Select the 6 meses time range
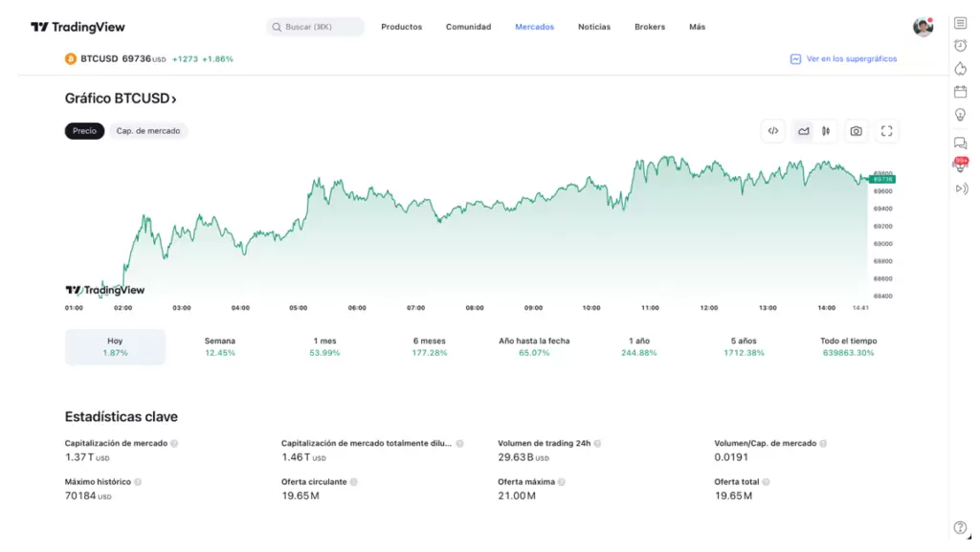The height and width of the screenshot is (552, 980). click(x=430, y=346)
